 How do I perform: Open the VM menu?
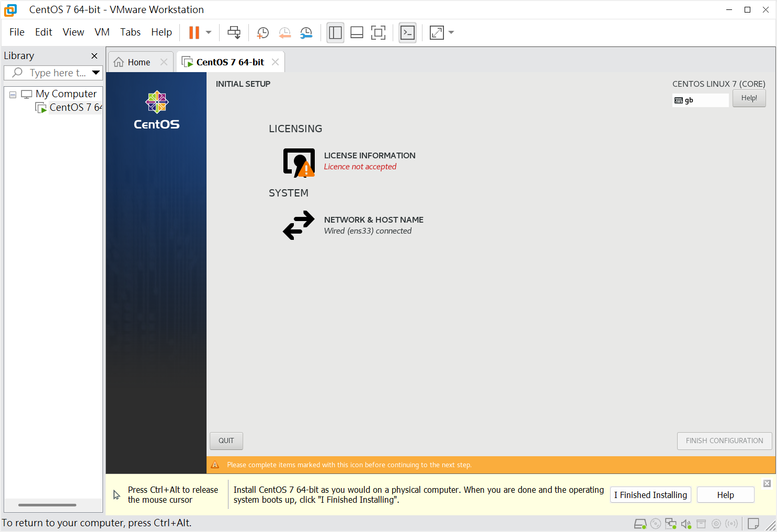click(101, 32)
